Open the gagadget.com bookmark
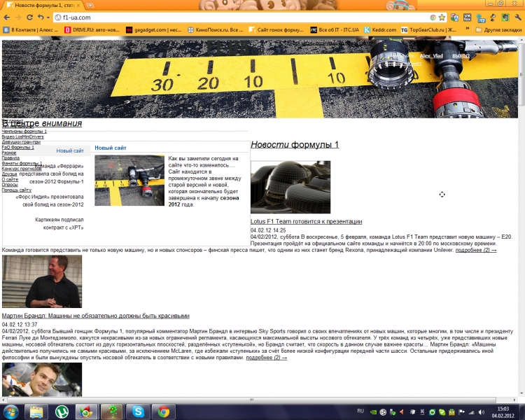Image resolution: width=525 pixels, height=420 pixels. pos(154,30)
